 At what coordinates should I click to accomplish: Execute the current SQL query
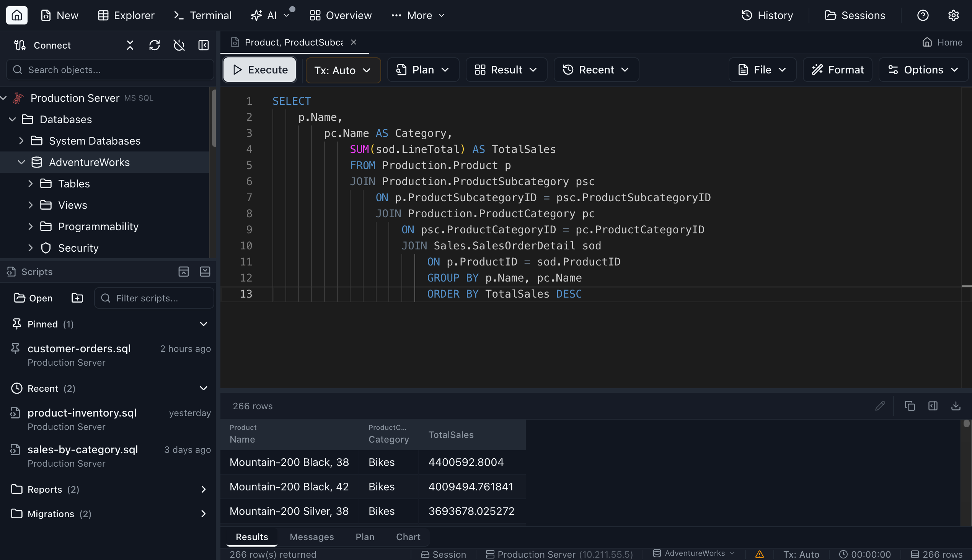point(259,70)
